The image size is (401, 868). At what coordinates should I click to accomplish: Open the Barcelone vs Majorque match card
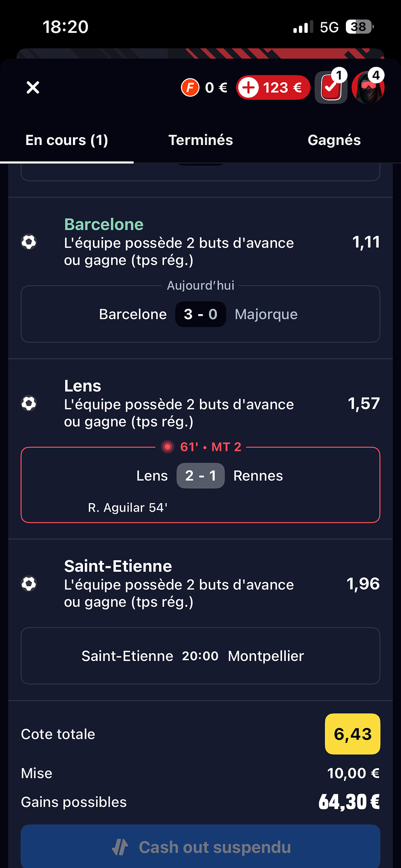(200, 314)
